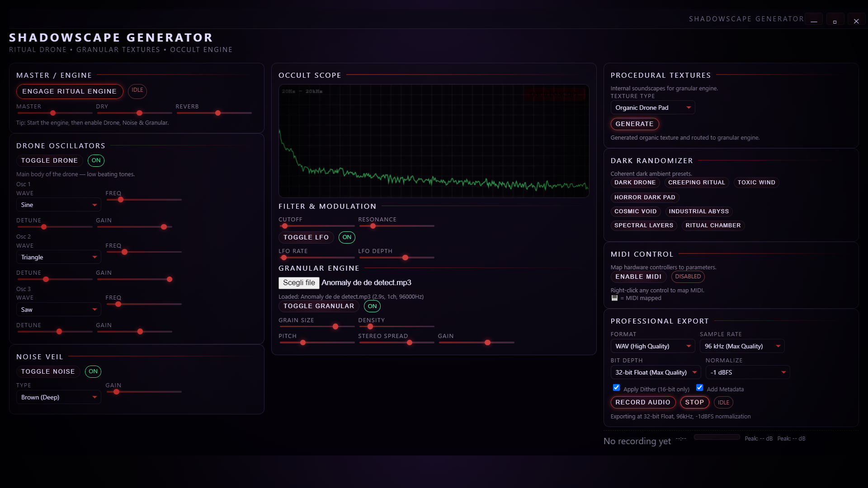
Task: Click Scegli file to choose audio
Action: (299, 283)
